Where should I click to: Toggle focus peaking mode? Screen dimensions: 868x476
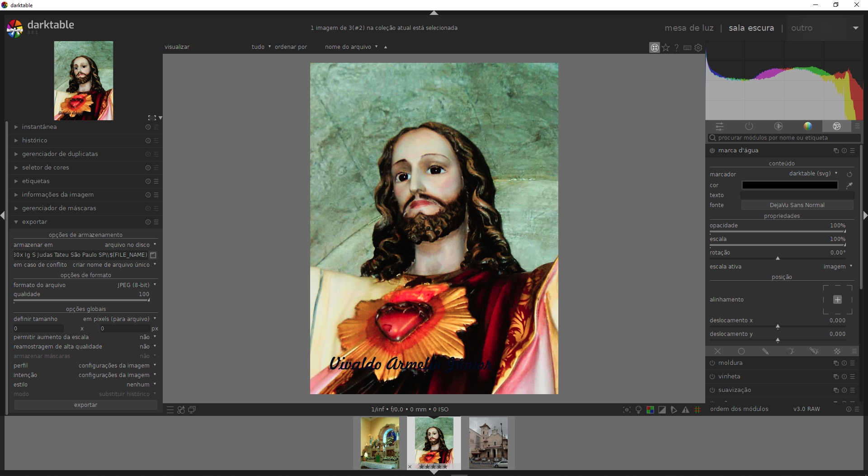[x=627, y=410]
